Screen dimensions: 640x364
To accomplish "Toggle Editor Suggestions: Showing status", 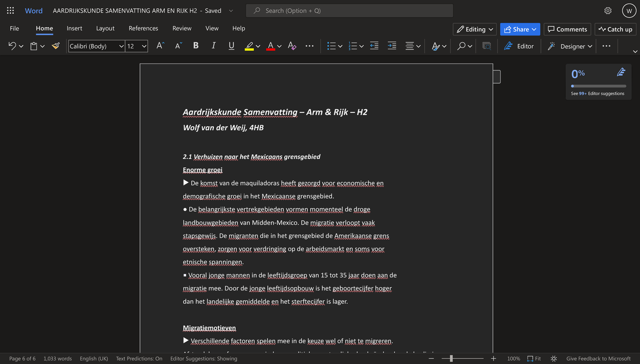I will click(x=204, y=359).
